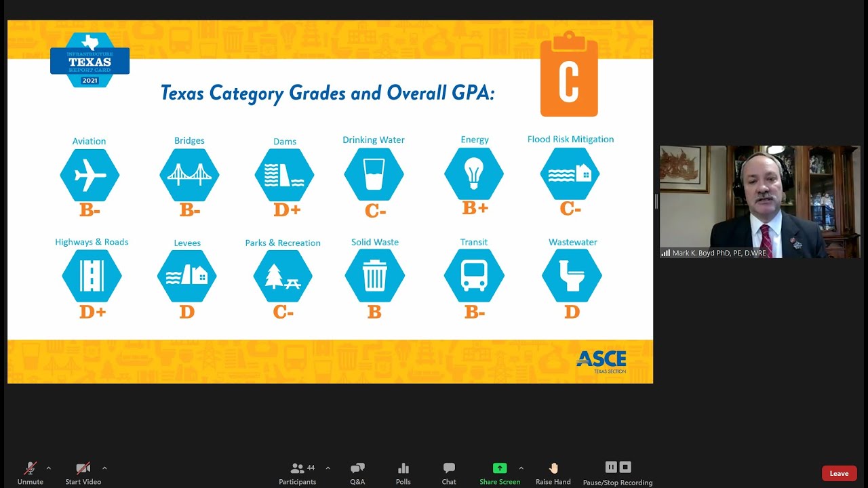This screenshot has height=488, width=868.
Task: Click the Transit bus icon
Action: click(474, 276)
